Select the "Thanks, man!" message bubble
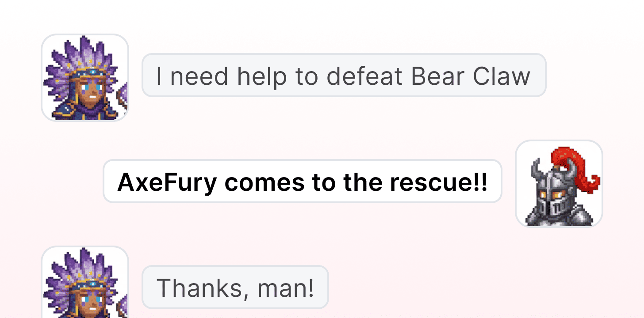 pos(235,287)
